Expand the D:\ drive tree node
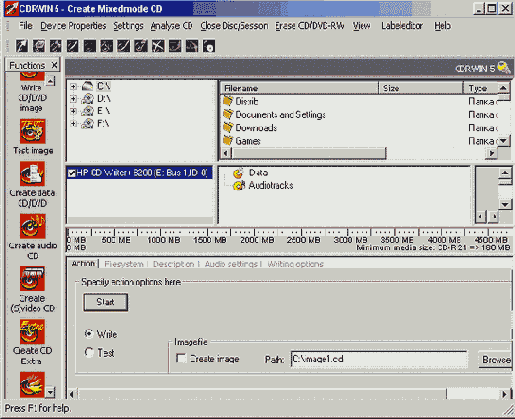515x419 pixels. click(x=73, y=99)
